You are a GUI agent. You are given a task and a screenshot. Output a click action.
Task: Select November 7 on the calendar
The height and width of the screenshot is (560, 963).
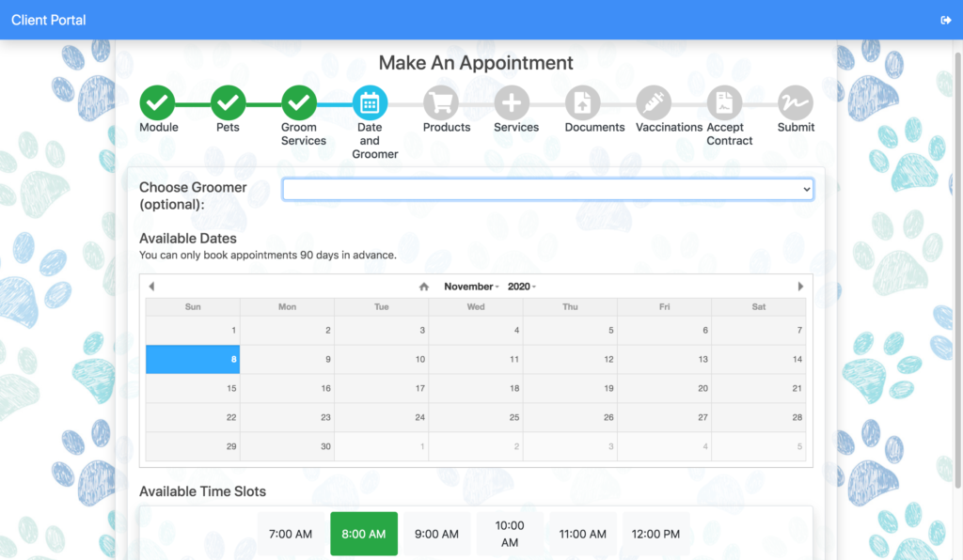(759, 330)
